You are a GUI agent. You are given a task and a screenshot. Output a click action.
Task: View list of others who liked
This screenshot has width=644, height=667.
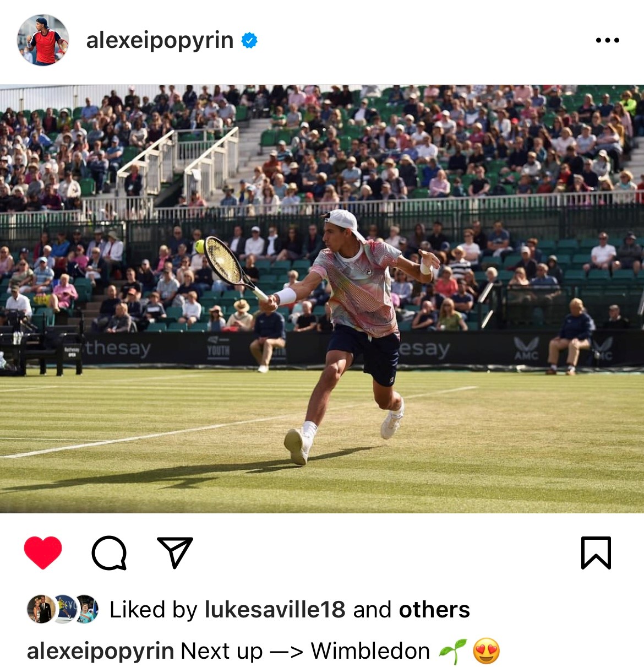(x=434, y=610)
